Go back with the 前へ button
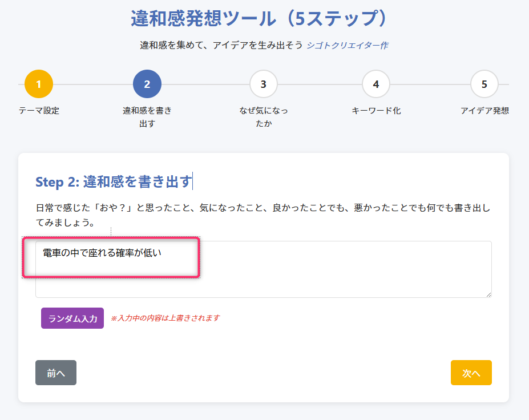The image size is (529, 420). coord(56,373)
